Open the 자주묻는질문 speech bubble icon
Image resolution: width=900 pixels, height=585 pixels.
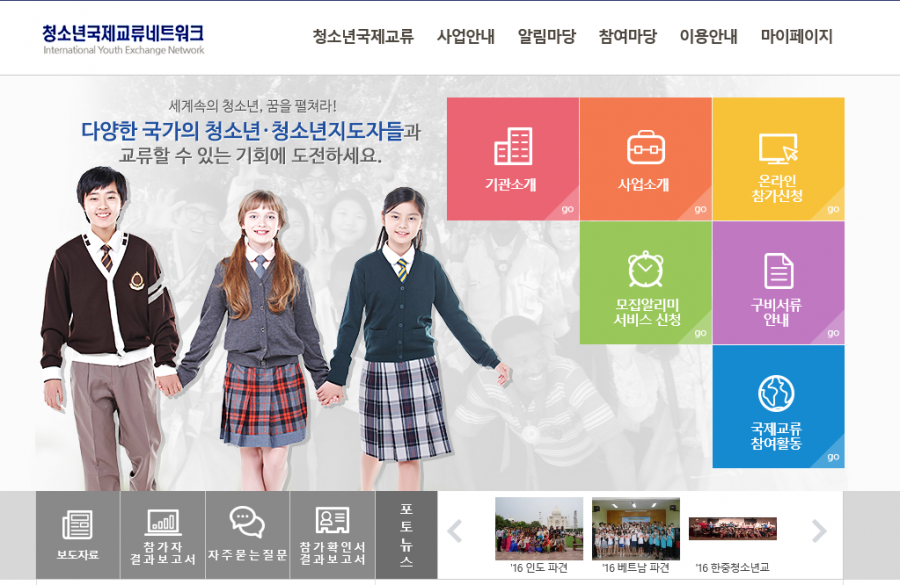coord(247,522)
